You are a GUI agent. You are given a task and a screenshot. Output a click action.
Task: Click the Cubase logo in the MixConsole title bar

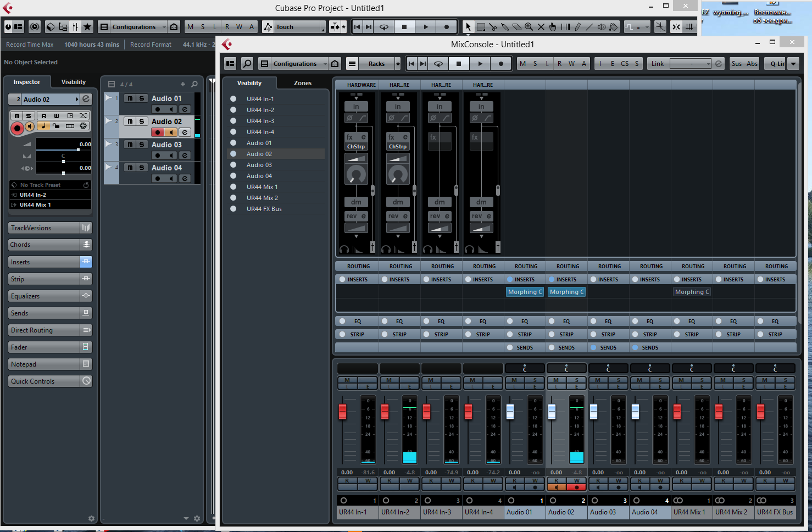pos(227,44)
